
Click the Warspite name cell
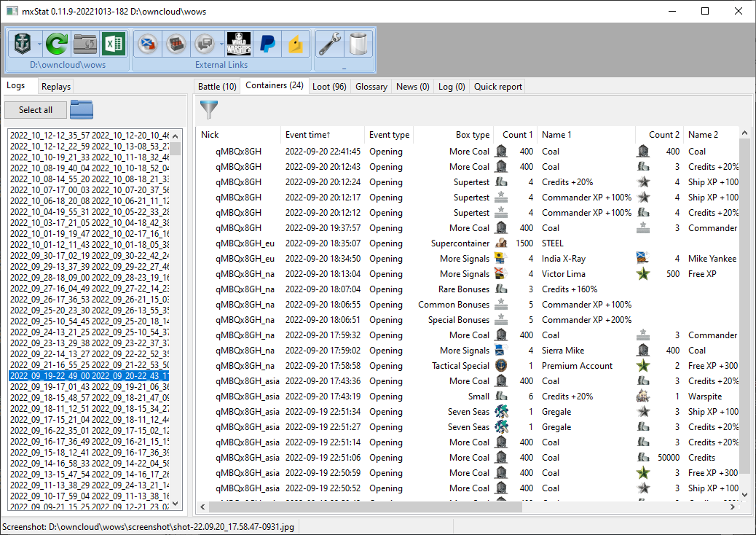click(x=705, y=396)
